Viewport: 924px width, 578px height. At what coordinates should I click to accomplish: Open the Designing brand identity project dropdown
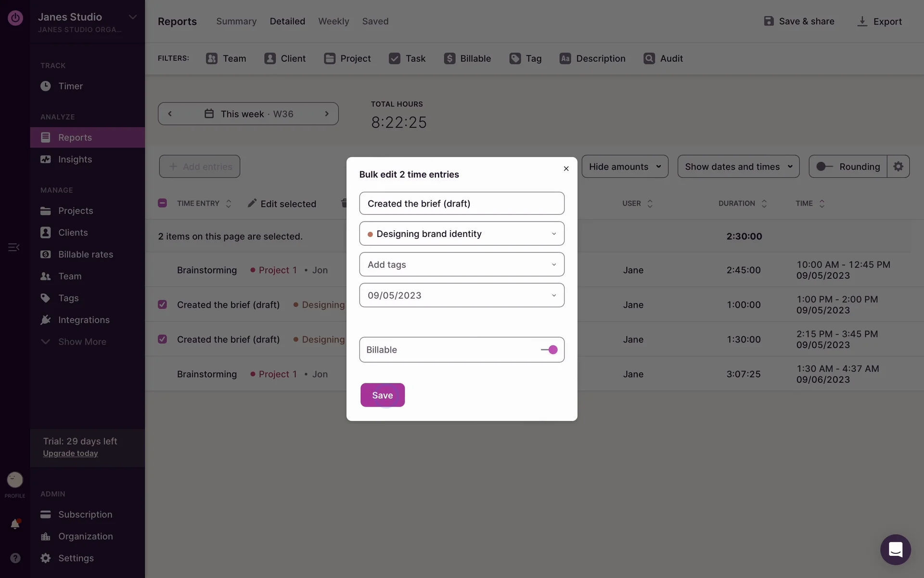(462, 234)
